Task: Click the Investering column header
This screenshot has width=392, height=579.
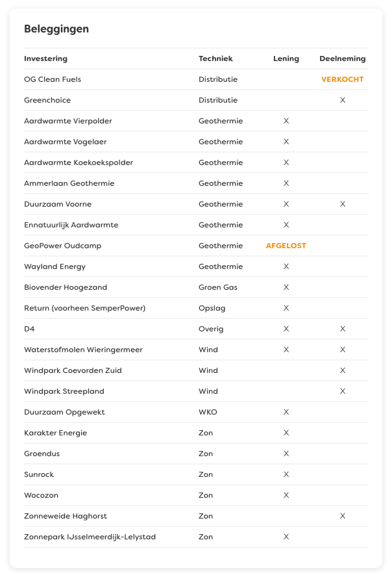Action: tap(45, 58)
